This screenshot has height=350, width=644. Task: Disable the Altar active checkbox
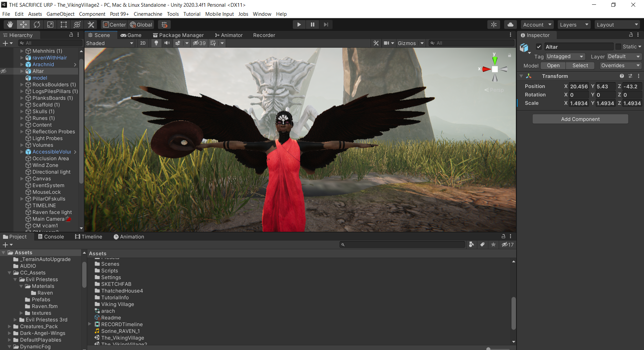coord(539,47)
